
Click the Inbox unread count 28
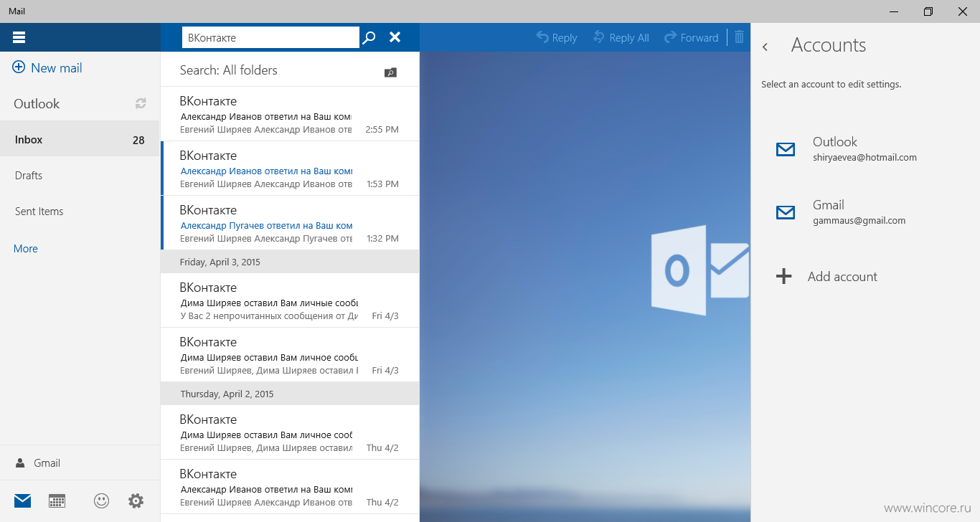138,140
